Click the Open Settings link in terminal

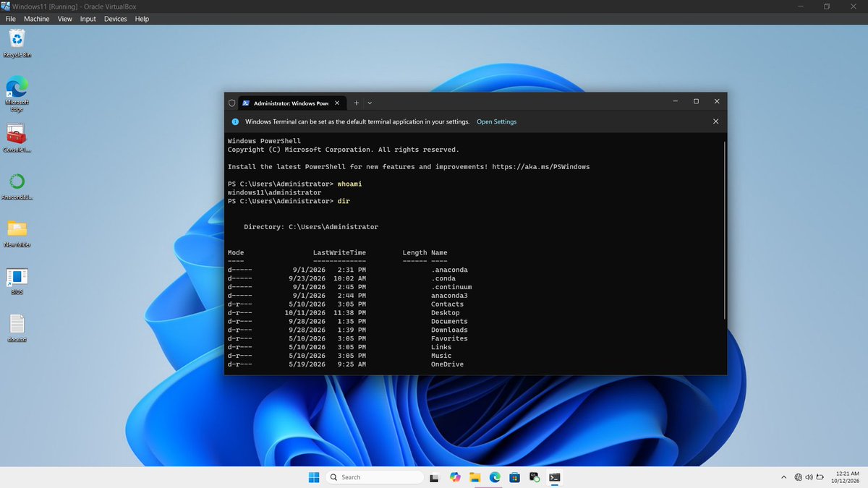[x=496, y=121]
